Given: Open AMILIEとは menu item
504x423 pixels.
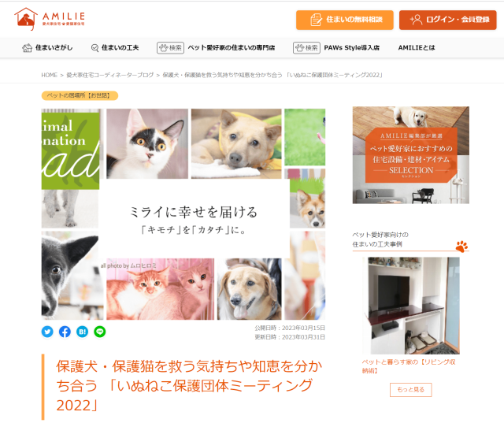Looking at the screenshot, I should [417, 48].
